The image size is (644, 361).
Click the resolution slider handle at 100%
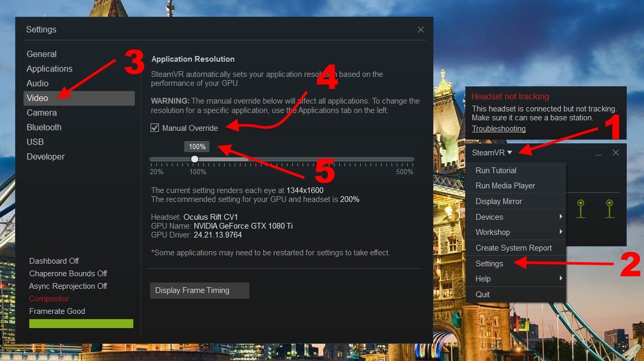tap(194, 159)
